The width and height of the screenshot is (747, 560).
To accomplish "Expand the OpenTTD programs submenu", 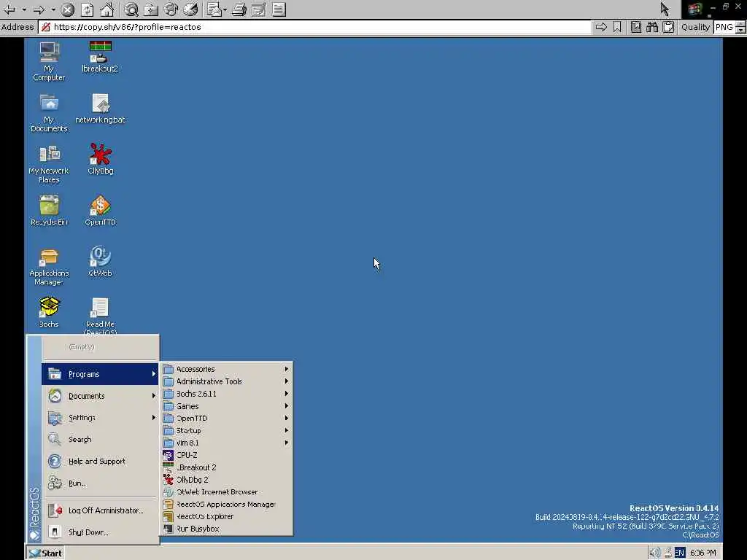I will coord(226,418).
